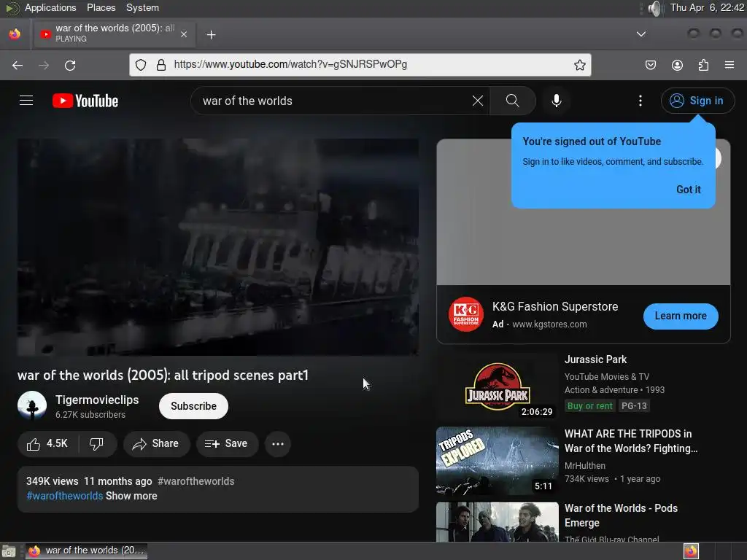Subscribe to Tigermovieclips
Image resolution: width=747 pixels, height=560 pixels.
[193, 406]
